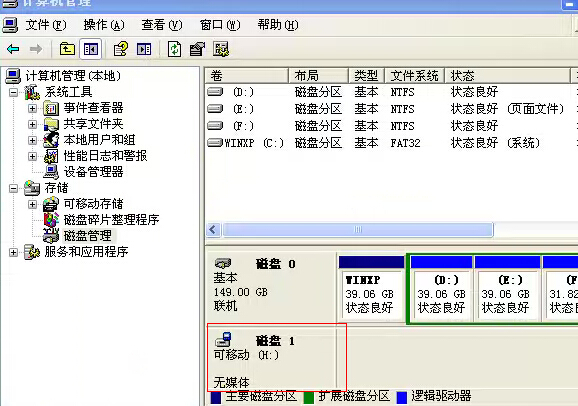Click the Up one level folder icon
Image resolution: width=578 pixels, height=406 pixels.
(67, 49)
